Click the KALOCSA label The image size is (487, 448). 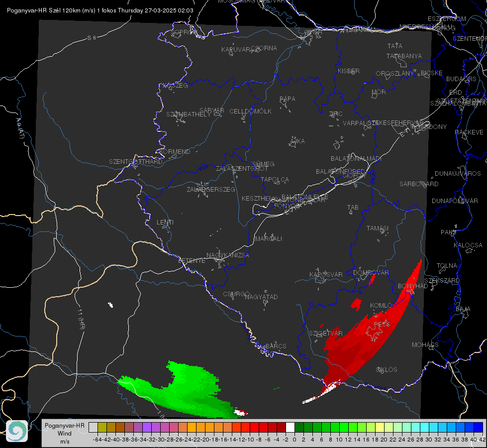point(468,245)
